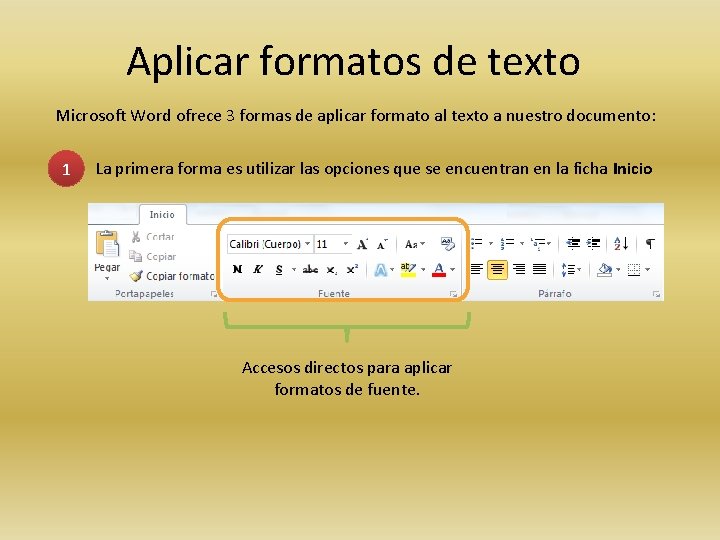Expand the text effects arrow
Screen dimensions: 720x540
392,270
